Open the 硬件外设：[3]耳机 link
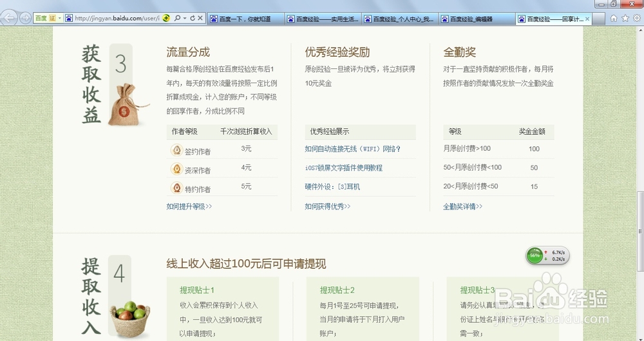 click(332, 187)
